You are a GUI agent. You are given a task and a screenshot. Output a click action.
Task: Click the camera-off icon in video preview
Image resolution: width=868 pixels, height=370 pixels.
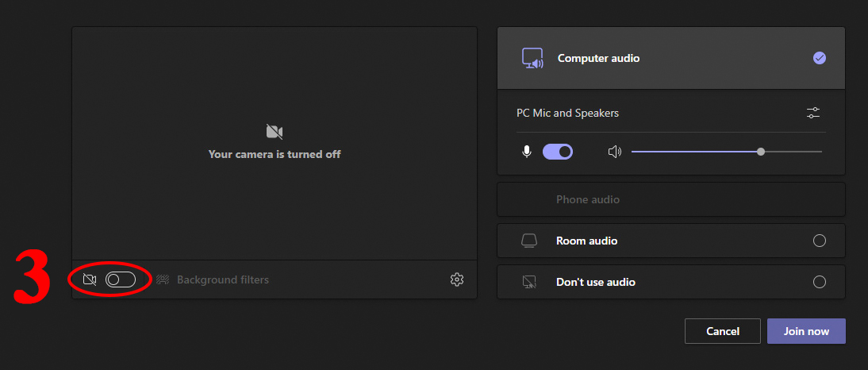coord(275,132)
